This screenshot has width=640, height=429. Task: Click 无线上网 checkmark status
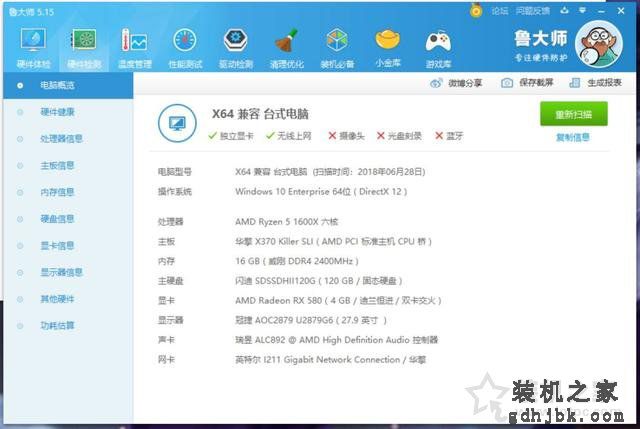[289, 136]
